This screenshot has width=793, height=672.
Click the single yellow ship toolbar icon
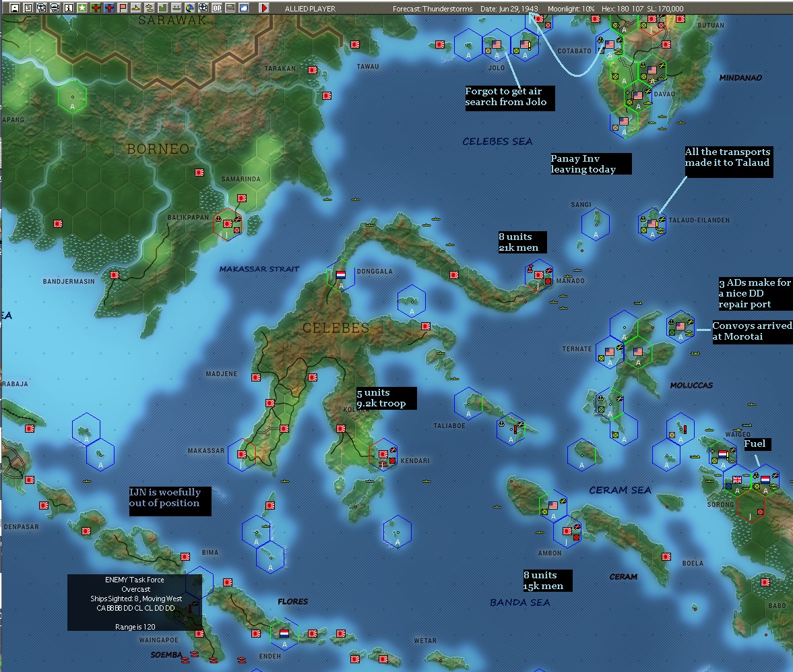[x=135, y=7]
